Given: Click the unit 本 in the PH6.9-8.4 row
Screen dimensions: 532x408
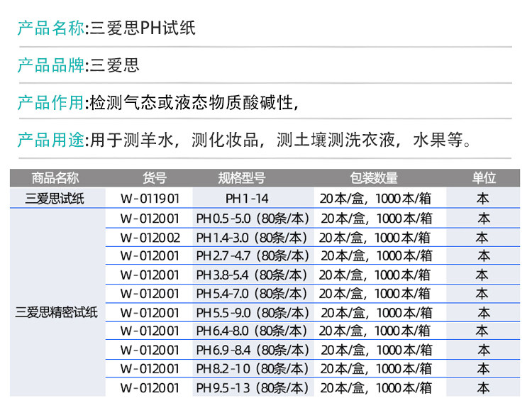Looking at the screenshot, I should (x=484, y=351).
